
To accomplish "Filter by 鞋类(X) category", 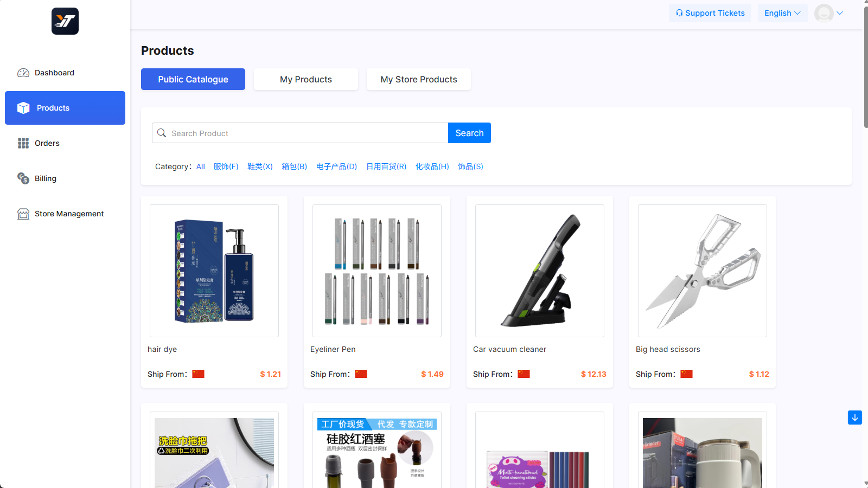I will pyautogui.click(x=260, y=166).
